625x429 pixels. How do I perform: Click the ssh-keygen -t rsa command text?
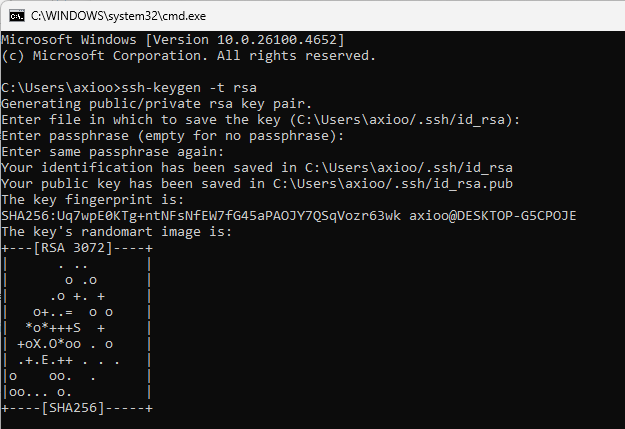tap(189, 88)
